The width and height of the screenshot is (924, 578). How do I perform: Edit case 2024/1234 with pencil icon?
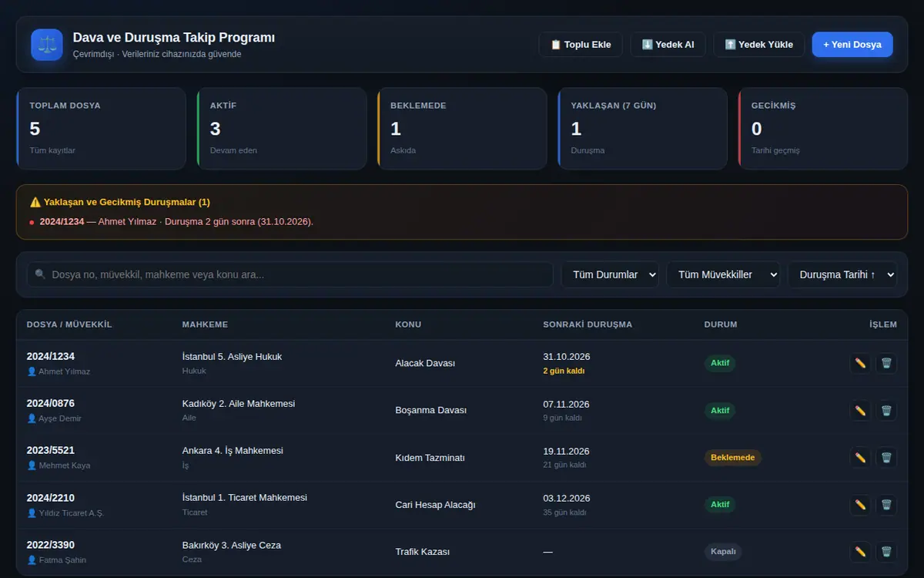860,363
